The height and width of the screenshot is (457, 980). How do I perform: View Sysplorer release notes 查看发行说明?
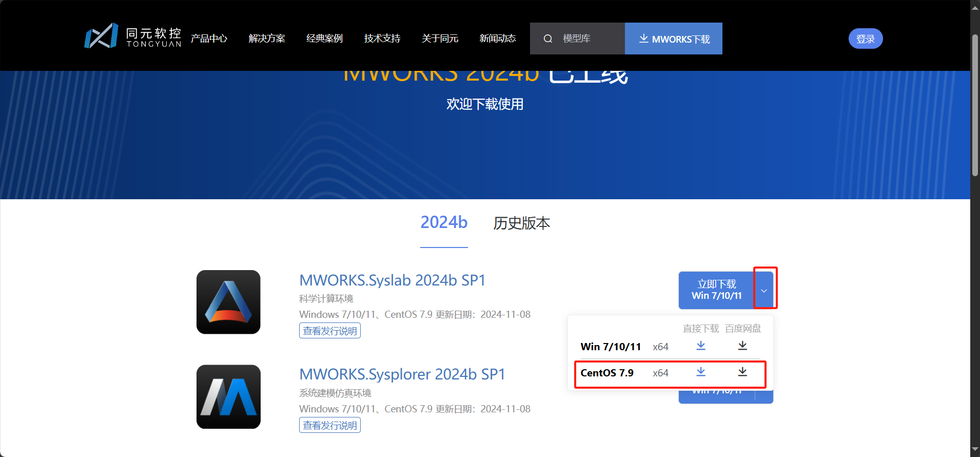(330, 425)
